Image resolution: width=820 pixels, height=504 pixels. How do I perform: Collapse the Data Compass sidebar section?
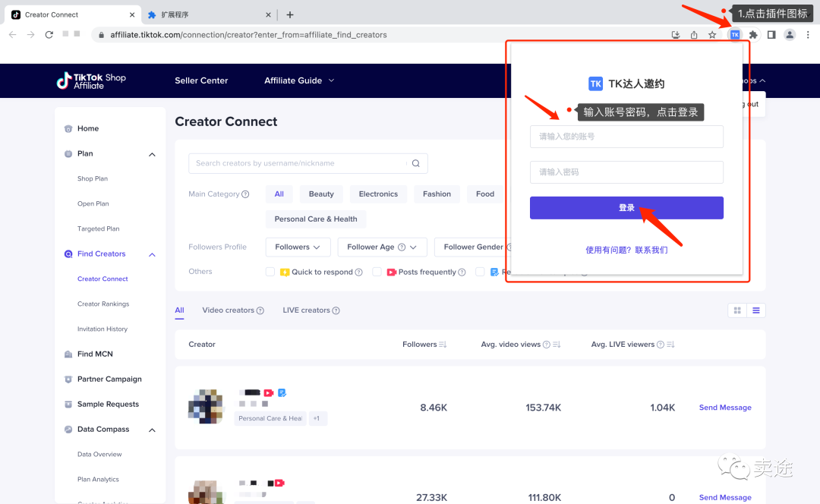coord(152,430)
